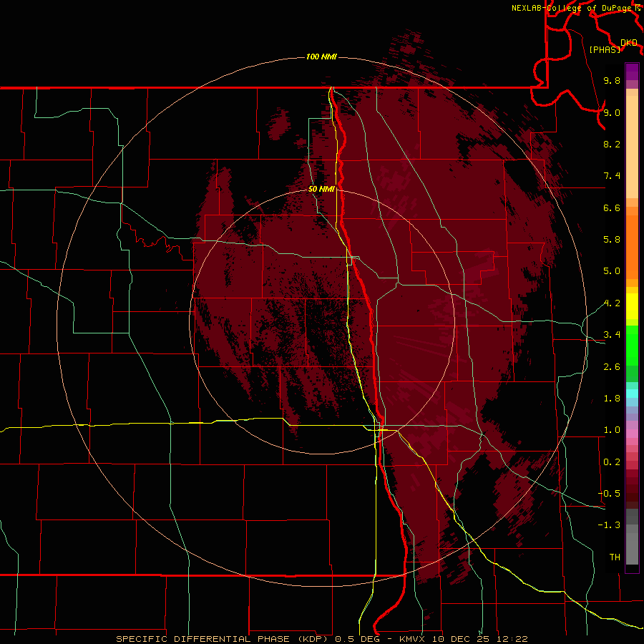Click the 9.0 color scale value
This screenshot has width=644, height=644.
pyautogui.click(x=612, y=112)
